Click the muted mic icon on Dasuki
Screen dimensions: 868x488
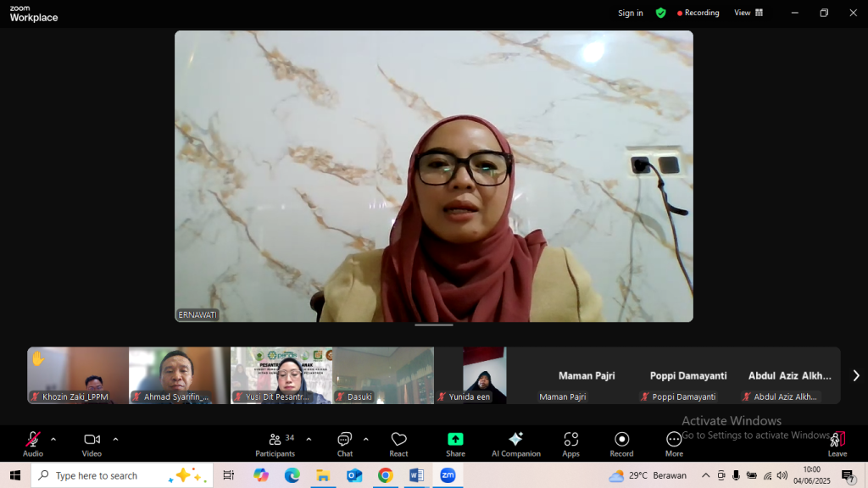tap(341, 396)
